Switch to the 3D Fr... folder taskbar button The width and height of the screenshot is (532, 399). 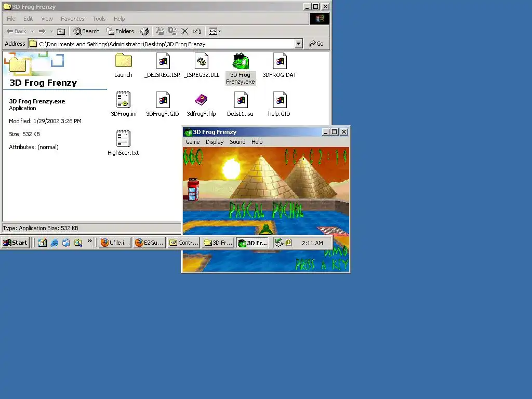point(218,243)
